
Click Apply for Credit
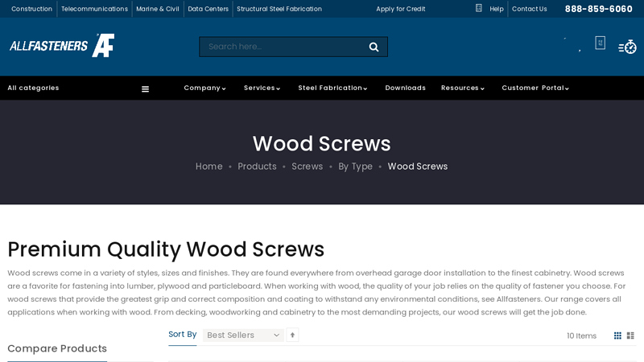pyautogui.click(x=401, y=9)
